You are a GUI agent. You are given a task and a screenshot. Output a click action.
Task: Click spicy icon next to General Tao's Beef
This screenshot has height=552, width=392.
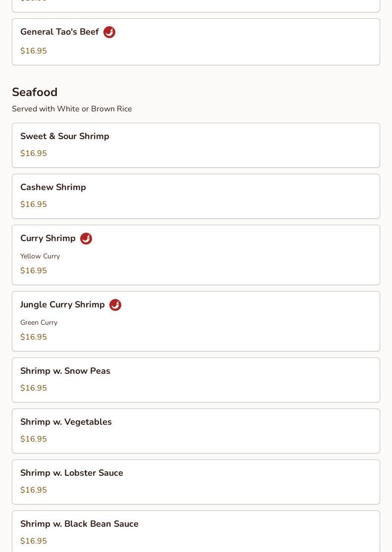click(x=109, y=32)
